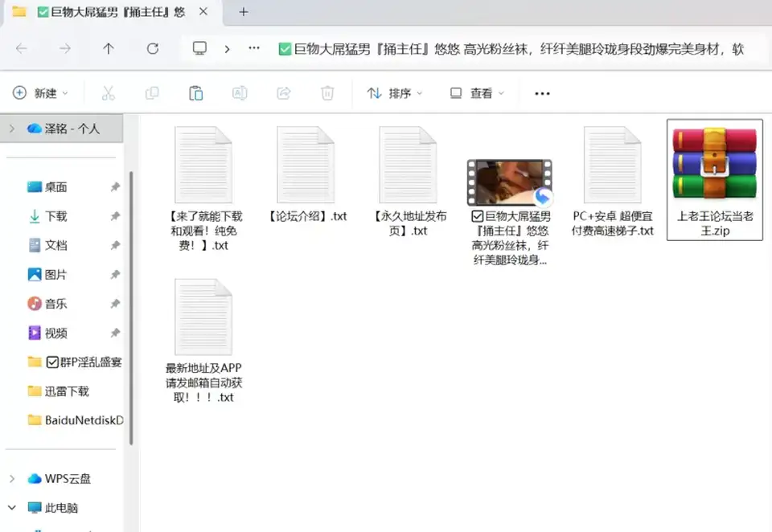
Task: Click the pin icon next to 下载
Action: pyautogui.click(x=115, y=216)
